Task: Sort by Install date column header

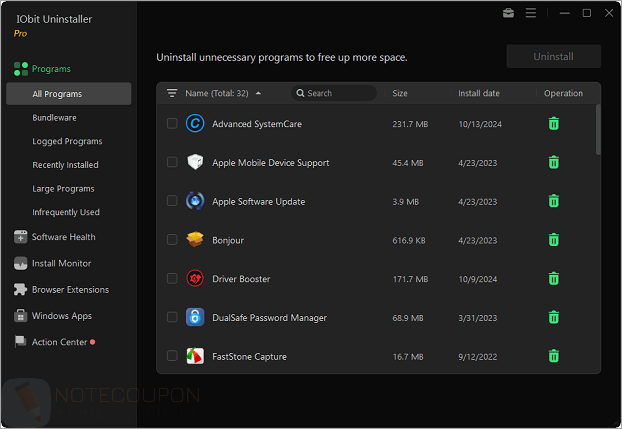Action: [x=479, y=93]
